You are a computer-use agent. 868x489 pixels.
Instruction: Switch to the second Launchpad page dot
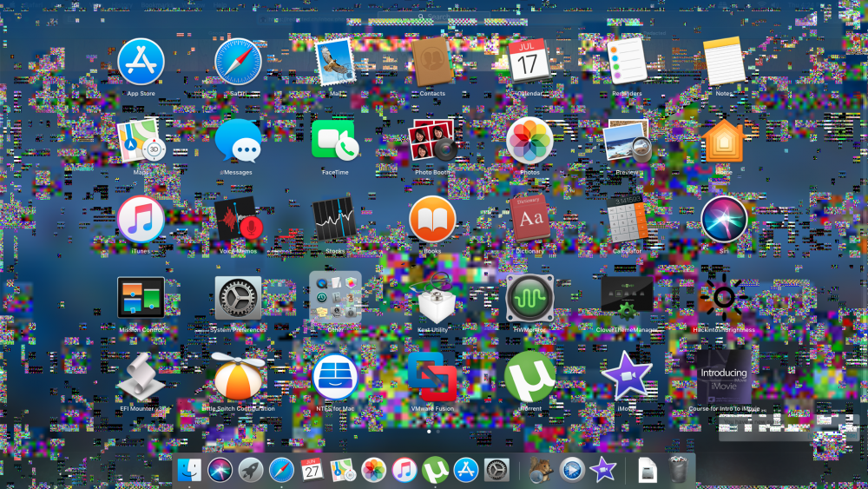click(437, 432)
